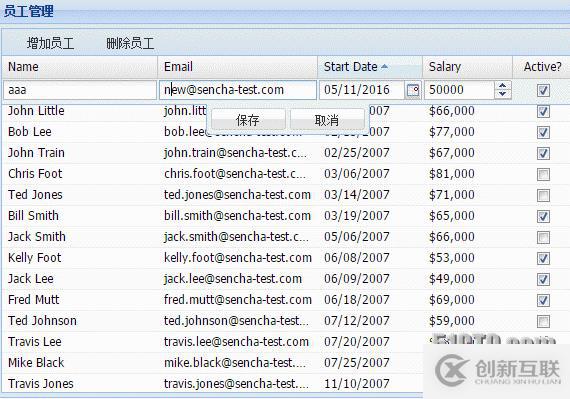570x399 pixels.
Task: Click the 删除员工 toolbar button
Action: (x=130, y=43)
